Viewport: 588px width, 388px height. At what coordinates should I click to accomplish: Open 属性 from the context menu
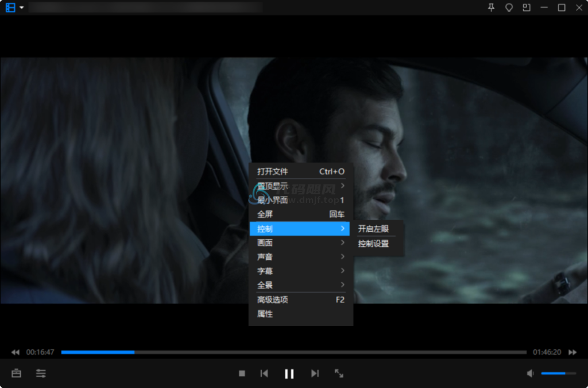300,314
